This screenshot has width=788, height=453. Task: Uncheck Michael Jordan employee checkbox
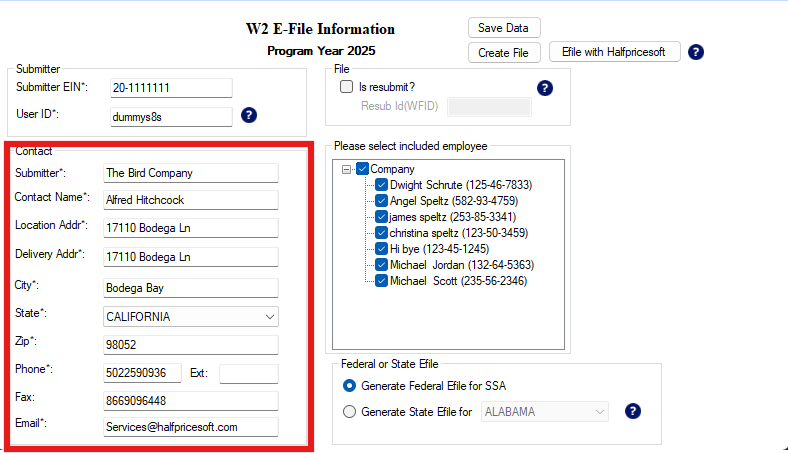381,265
